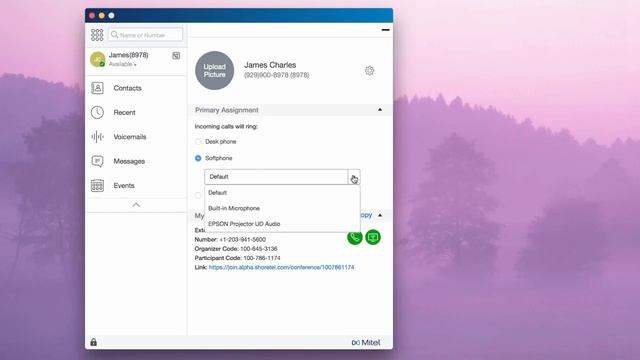
Task: Choose EPSON Projector UD Audio option
Action: pos(282,224)
